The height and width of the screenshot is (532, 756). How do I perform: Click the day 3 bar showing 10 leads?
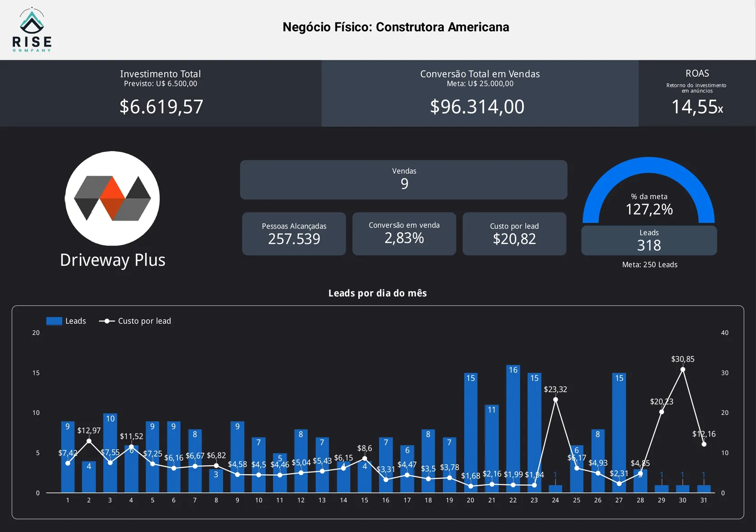tap(110, 454)
